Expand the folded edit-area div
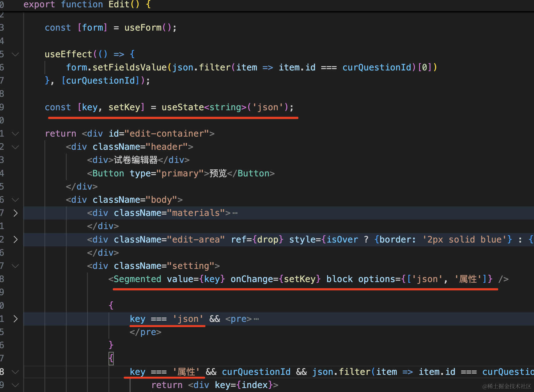This screenshot has height=392, width=534. (15, 239)
